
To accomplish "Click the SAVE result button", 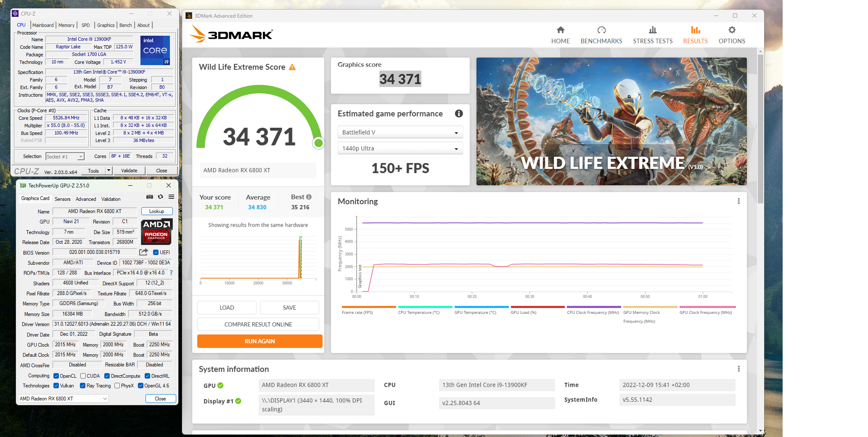I will click(289, 308).
